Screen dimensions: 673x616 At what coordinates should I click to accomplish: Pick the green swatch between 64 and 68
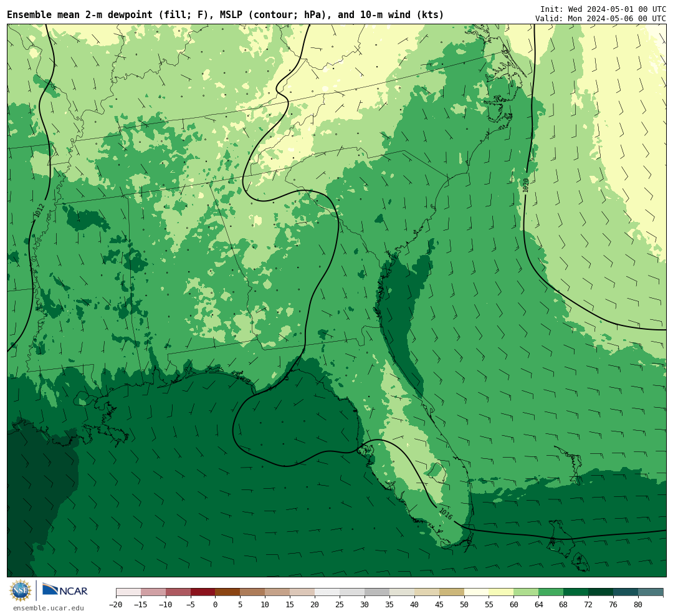[551, 592]
